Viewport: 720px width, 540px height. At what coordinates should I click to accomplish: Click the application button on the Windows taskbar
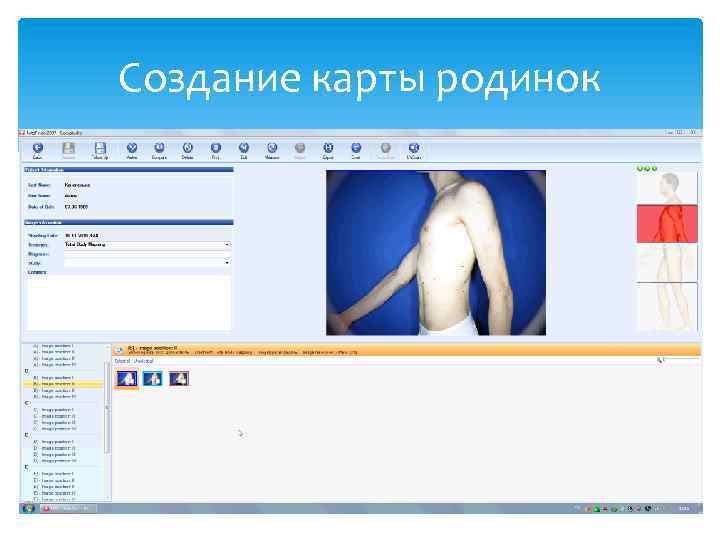tap(69, 508)
